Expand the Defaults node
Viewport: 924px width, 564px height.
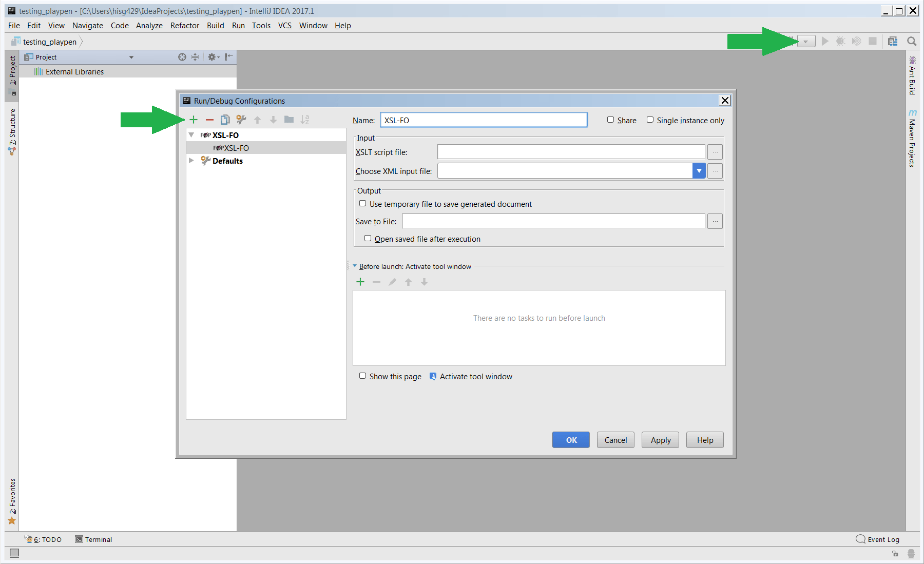pos(191,161)
